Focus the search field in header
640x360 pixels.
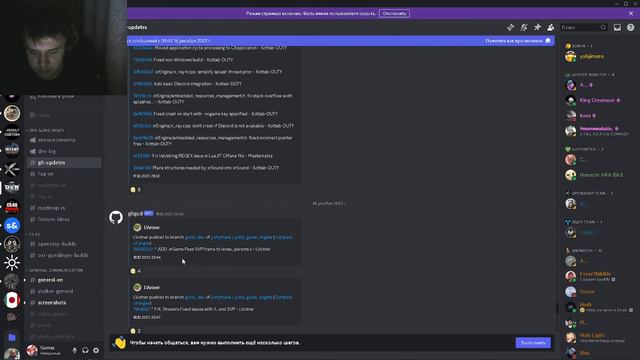pyautogui.click(x=584, y=27)
